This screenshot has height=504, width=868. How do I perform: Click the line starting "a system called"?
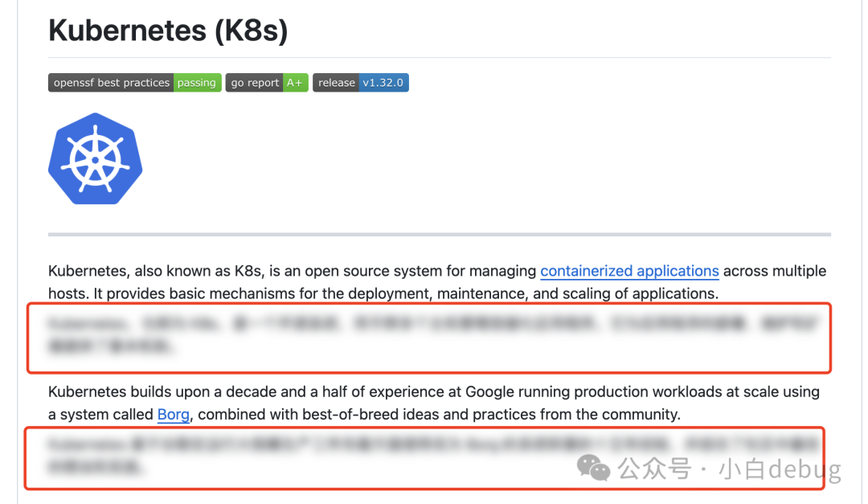pyautogui.click(x=364, y=414)
